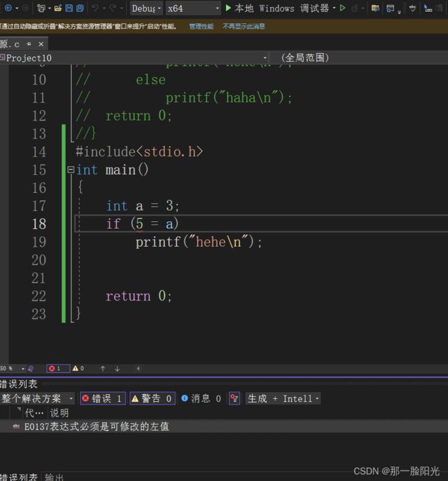Viewport: 448px width, 481px height.
Task: Click the save all files icon
Action: [80, 8]
